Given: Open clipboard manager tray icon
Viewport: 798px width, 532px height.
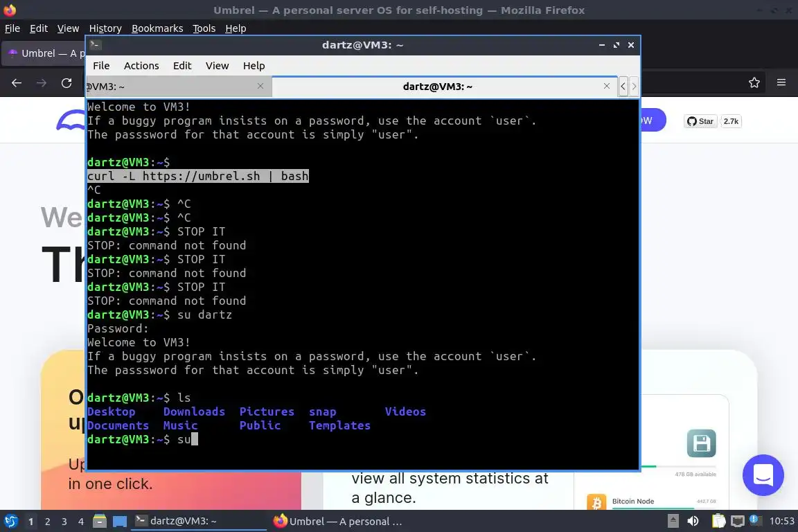Looking at the screenshot, I should pyautogui.click(x=718, y=522).
